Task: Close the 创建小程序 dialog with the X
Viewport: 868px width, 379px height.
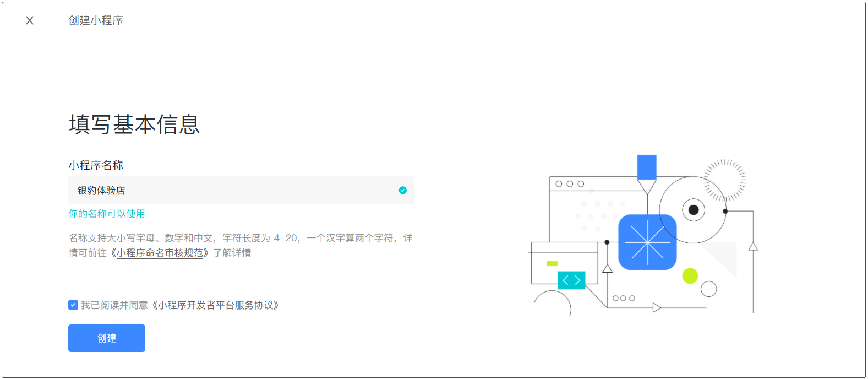Action: point(30,20)
